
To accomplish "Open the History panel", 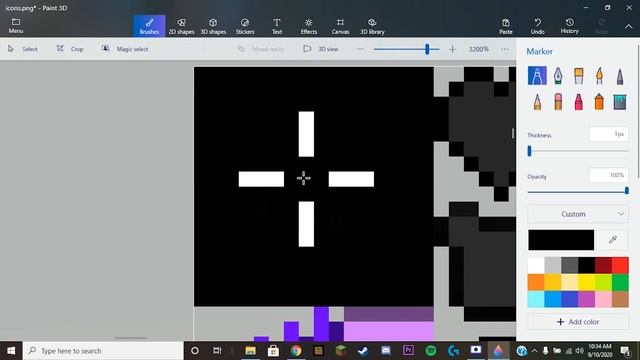I will pos(569,26).
